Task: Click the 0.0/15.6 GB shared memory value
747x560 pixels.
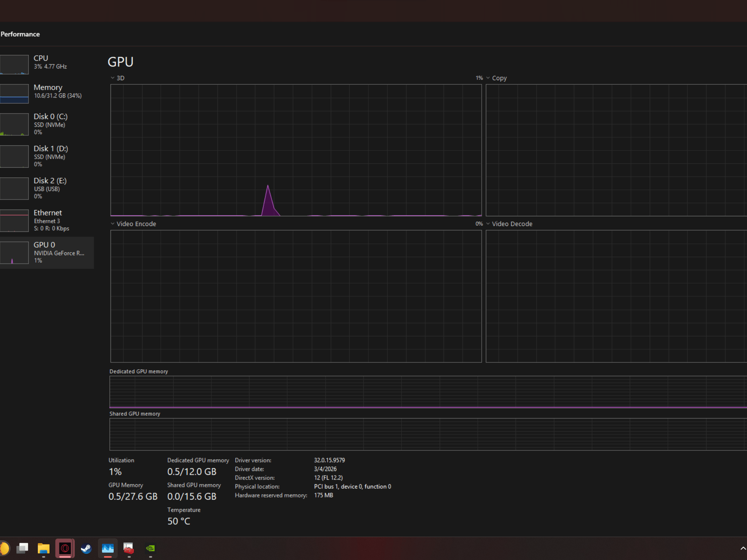Action: tap(192, 497)
